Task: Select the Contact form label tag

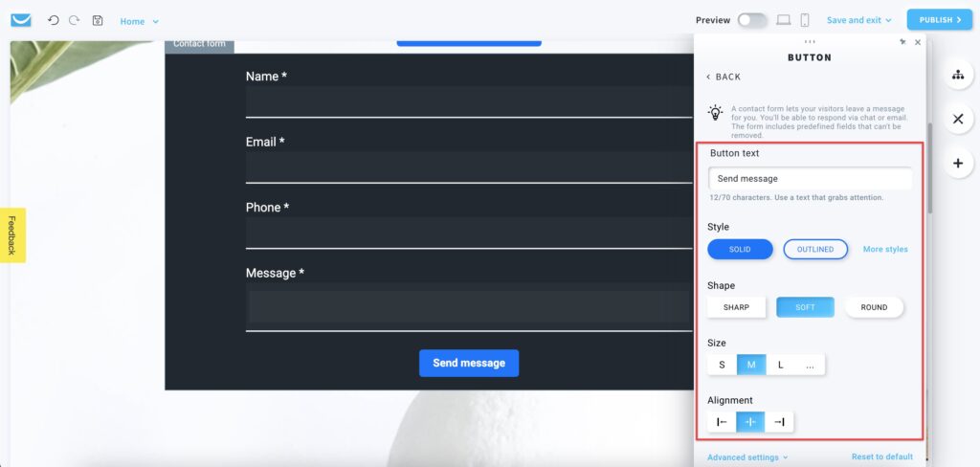Action: point(199,46)
